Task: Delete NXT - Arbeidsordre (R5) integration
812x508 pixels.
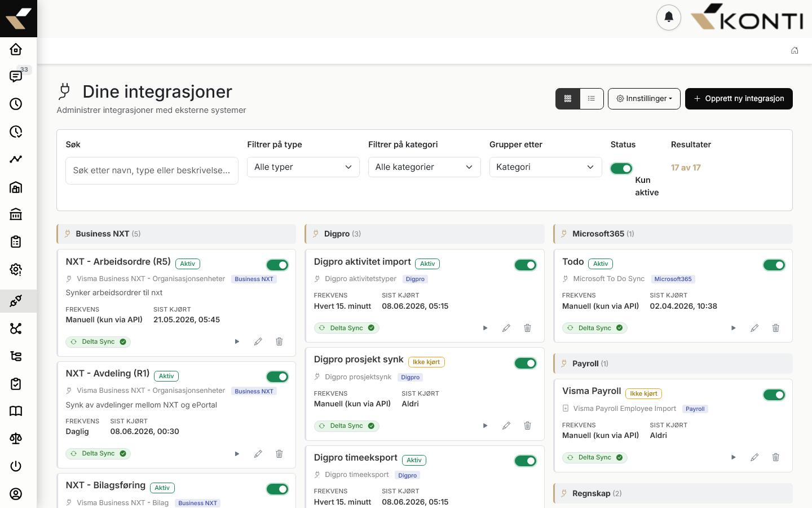Action: (279, 341)
